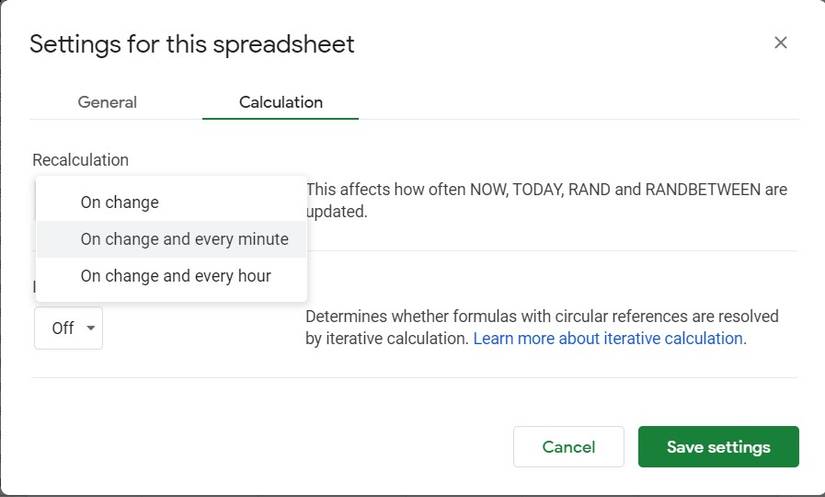Click the caret arrow beside "Off"
This screenshot has width=825, height=497.
[90, 328]
